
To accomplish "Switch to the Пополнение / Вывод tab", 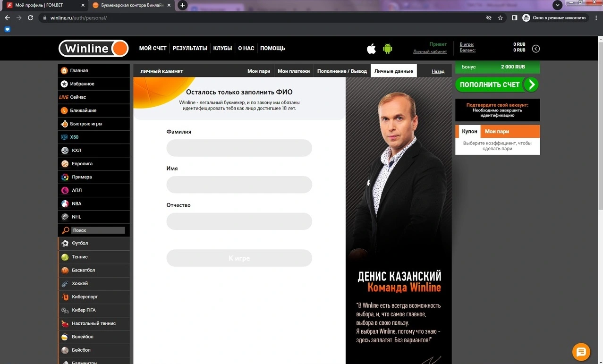I will click(x=342, y=71).
